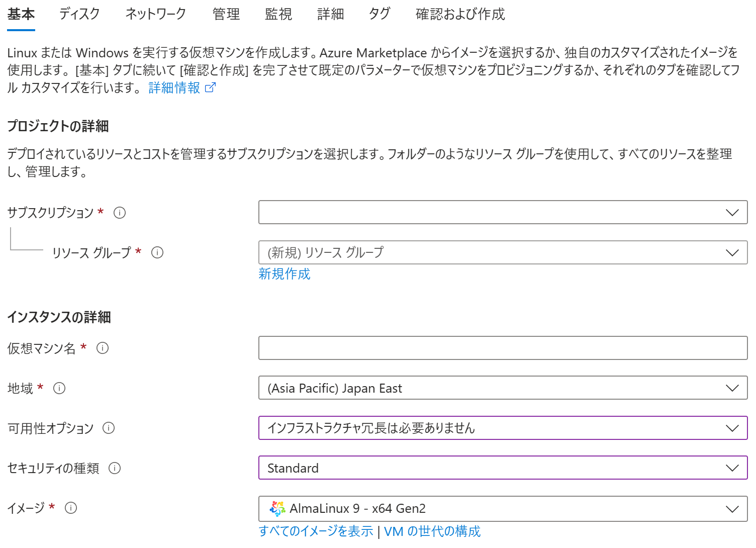Open the 詳細 tab
The height and width of the screenshot is (548, 756).
pyautogui.click(x=331, y=14)
